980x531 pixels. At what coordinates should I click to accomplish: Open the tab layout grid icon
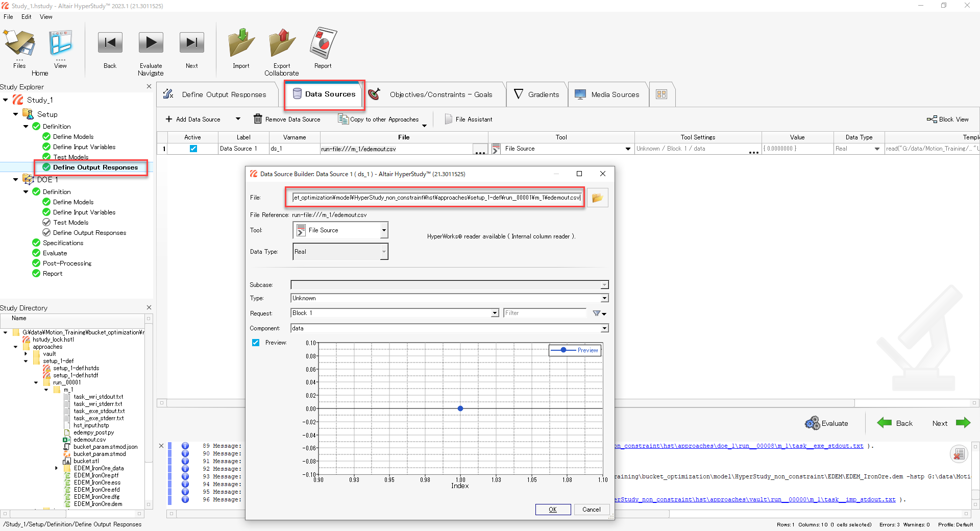[661, 94]
